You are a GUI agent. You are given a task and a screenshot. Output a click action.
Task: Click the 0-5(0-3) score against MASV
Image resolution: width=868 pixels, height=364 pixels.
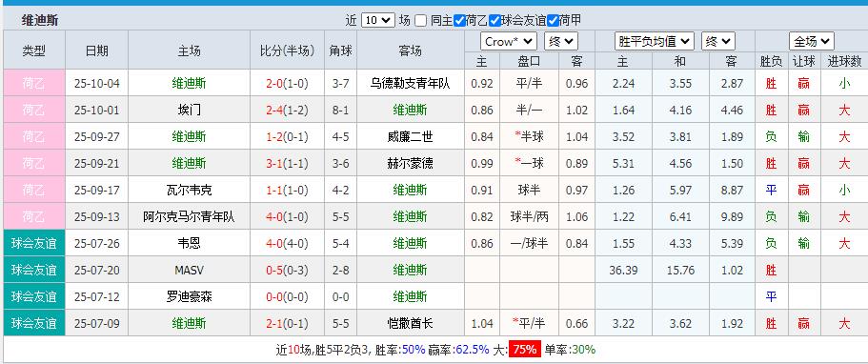click(287, 270)
